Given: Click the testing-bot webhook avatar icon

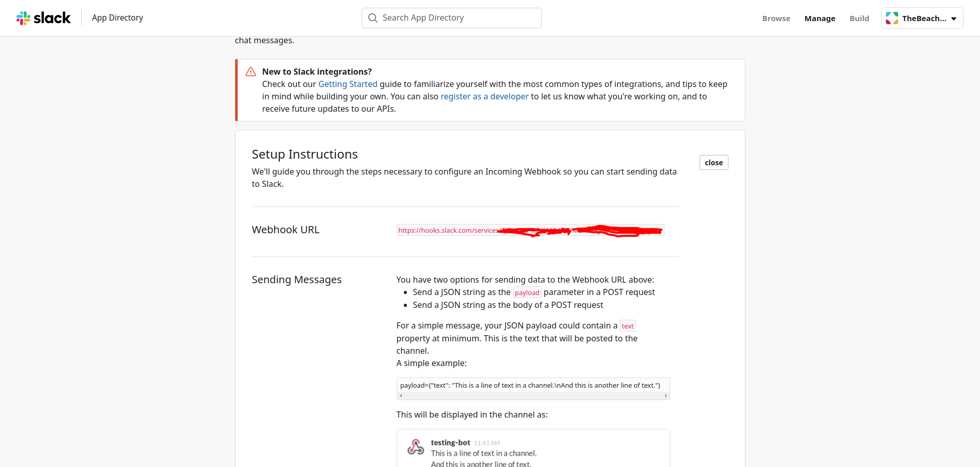Looking at the screenshot, I should coord(416,447).
